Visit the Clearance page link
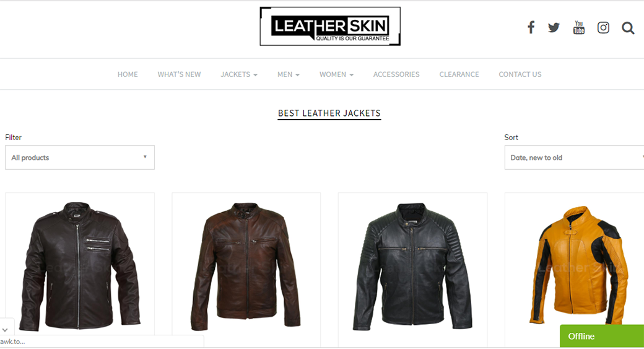The image size is (644, 349). point(459,74)
